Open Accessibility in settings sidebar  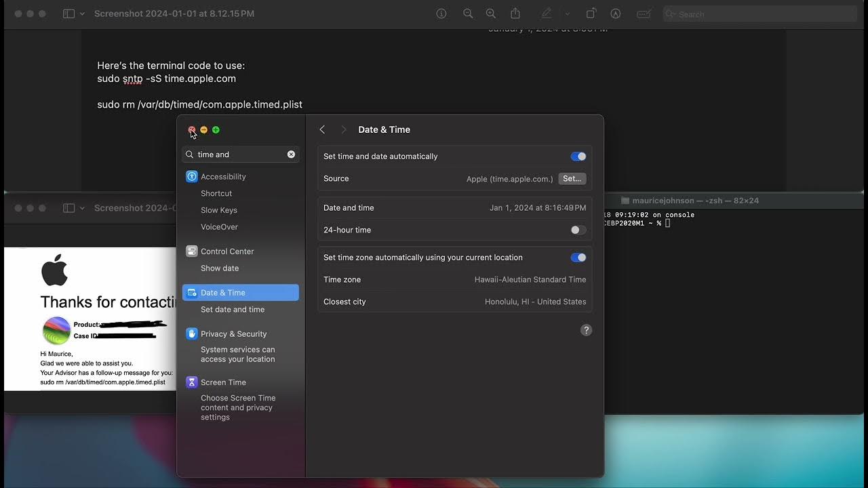coord(241,176)
